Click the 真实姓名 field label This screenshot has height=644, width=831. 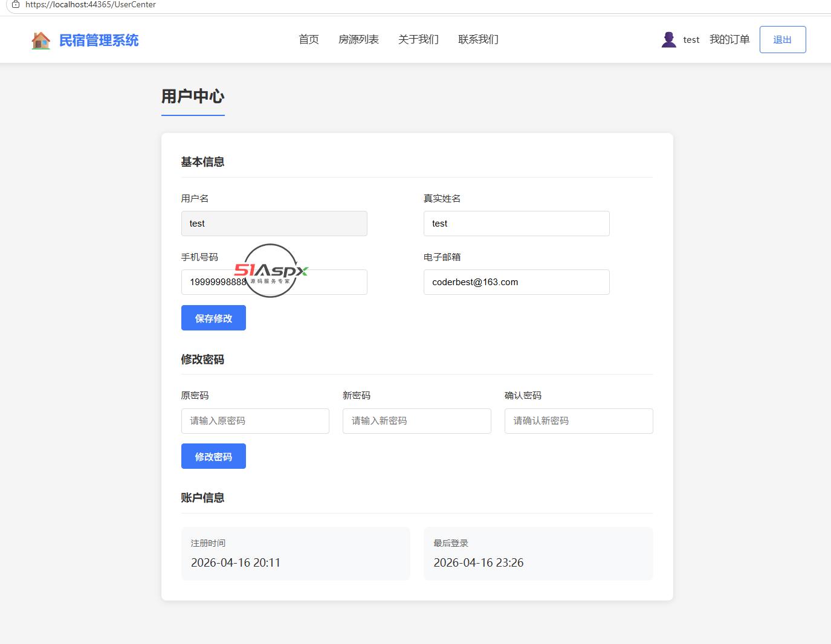(442, 198)
